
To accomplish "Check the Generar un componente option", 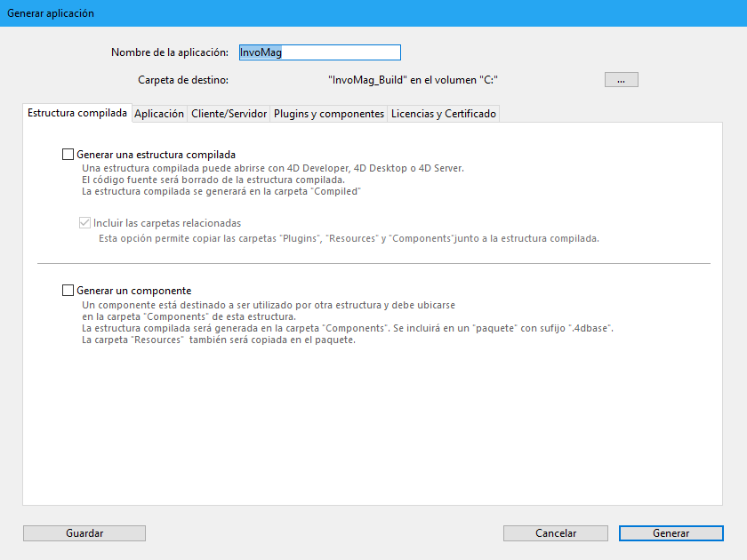I will pos(69,291).
